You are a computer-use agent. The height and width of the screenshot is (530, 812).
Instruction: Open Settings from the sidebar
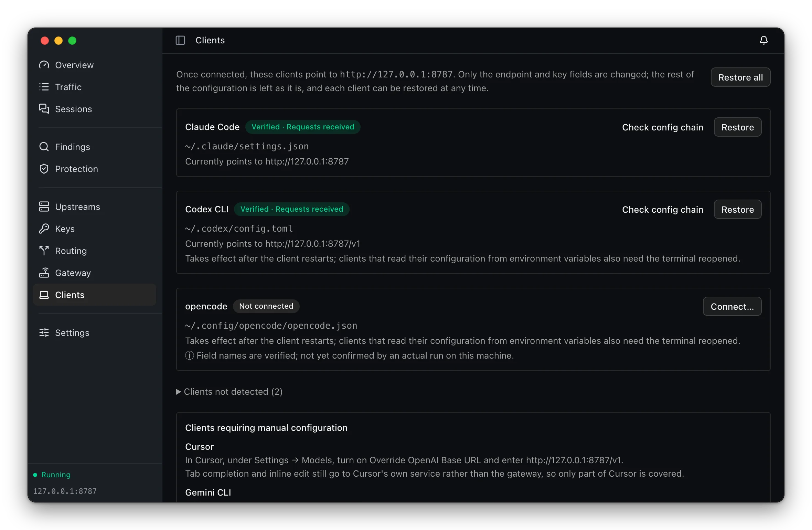pos(95,333)
